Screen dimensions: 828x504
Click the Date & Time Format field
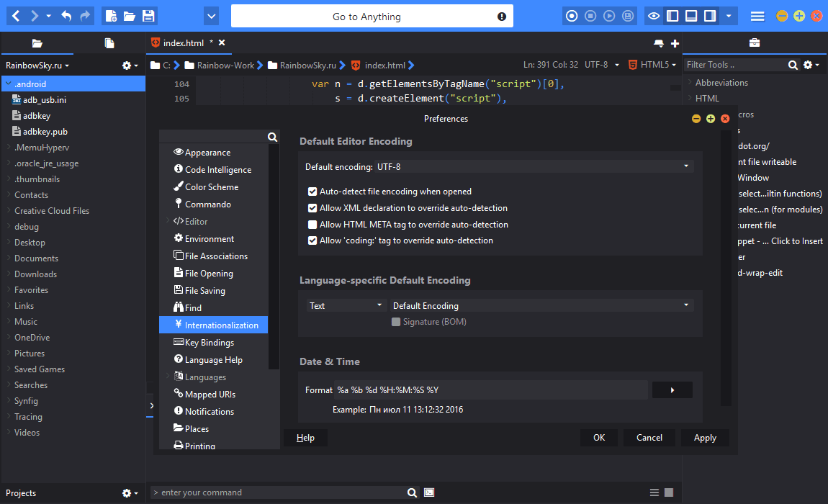click(x=490, y=390)
